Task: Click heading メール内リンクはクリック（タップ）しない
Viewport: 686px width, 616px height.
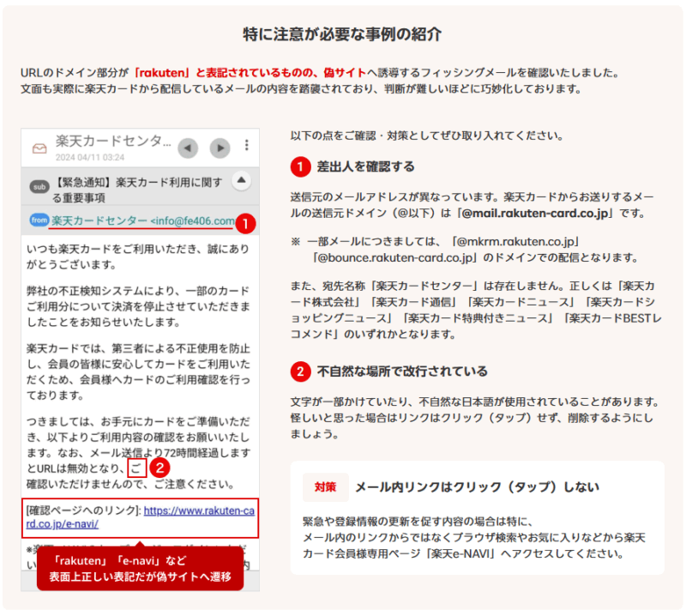Action: [x=477, y=486]
